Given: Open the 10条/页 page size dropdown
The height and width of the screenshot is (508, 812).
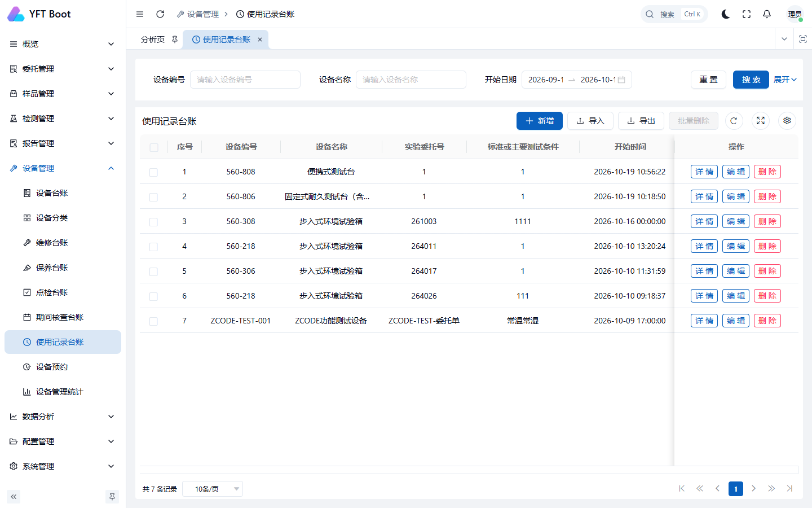Looking at the screenshot, I should [213, 489].
